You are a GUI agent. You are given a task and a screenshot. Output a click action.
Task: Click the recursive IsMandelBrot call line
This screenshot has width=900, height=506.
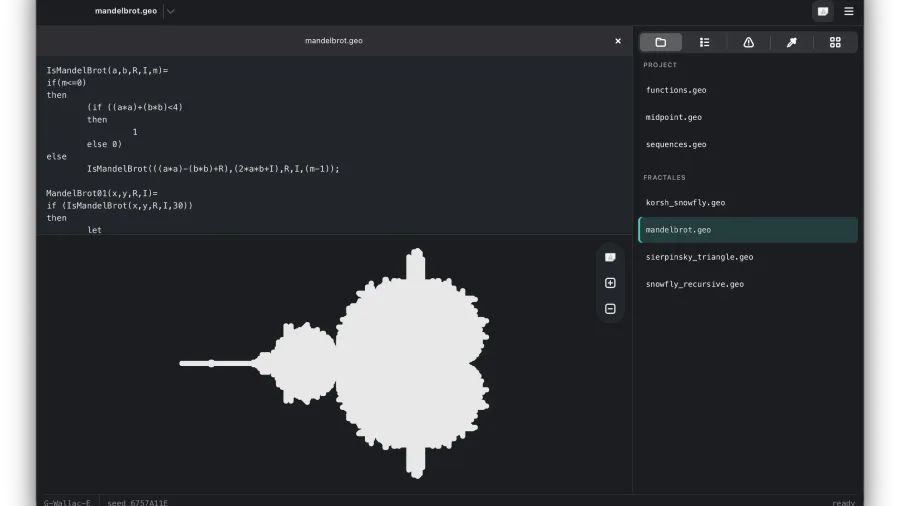pos(213,169)
